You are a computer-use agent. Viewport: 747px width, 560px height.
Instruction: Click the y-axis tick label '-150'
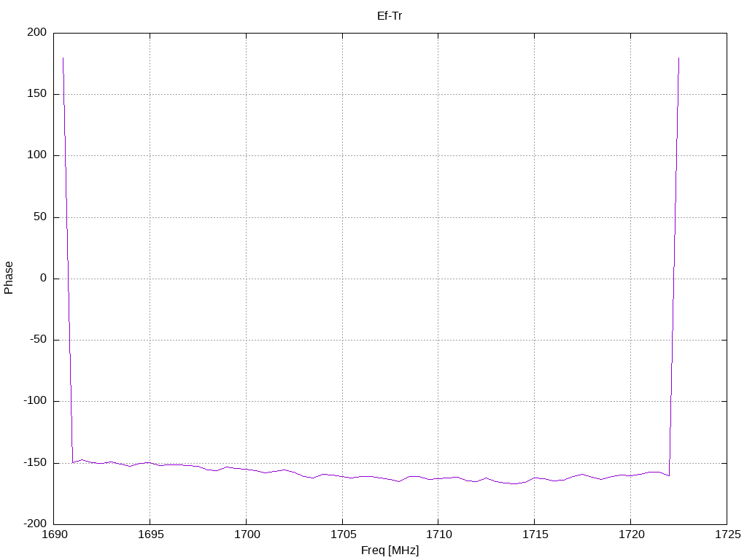pyautogui.click(x=35, y=463)
